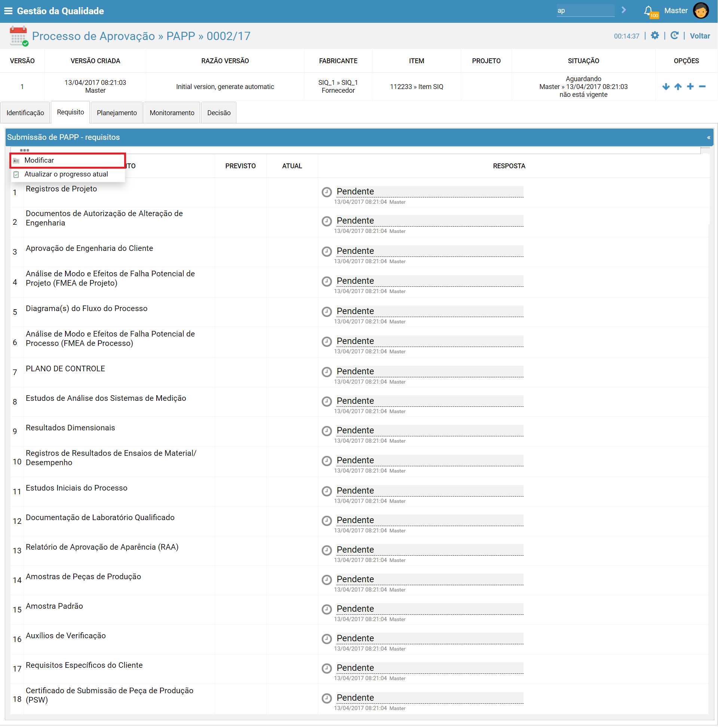Switch to the Identificação tab
718x728 pixels.
pyautogui.click(x=25, y=113)
